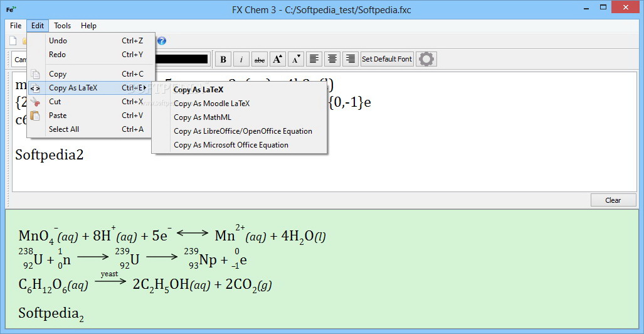The width and height of the screenshot is (644, 334).
Task: Select Copy As MathML
Action: pyautogui.click(x=240, y=117)
